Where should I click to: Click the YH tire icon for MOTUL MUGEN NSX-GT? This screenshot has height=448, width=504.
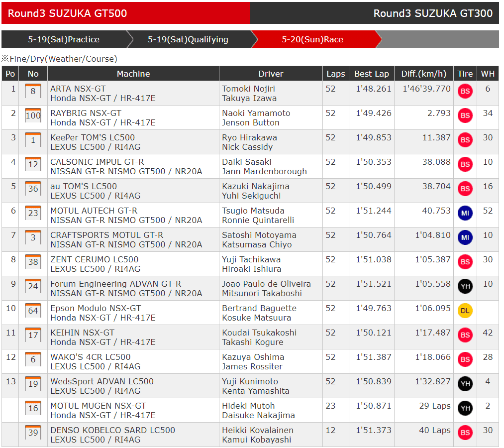[x=465, y=409]
